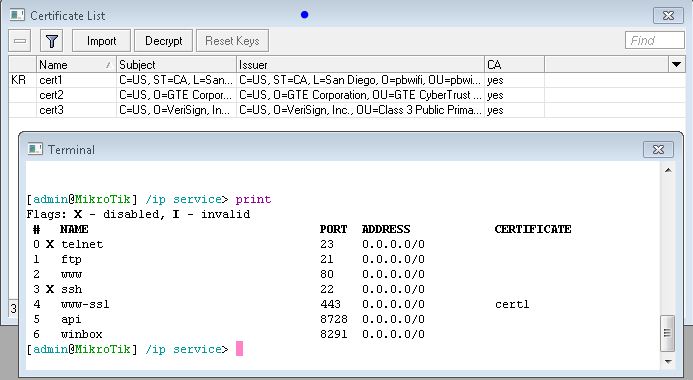Click the Import button
693x380 pixels.
101,41
